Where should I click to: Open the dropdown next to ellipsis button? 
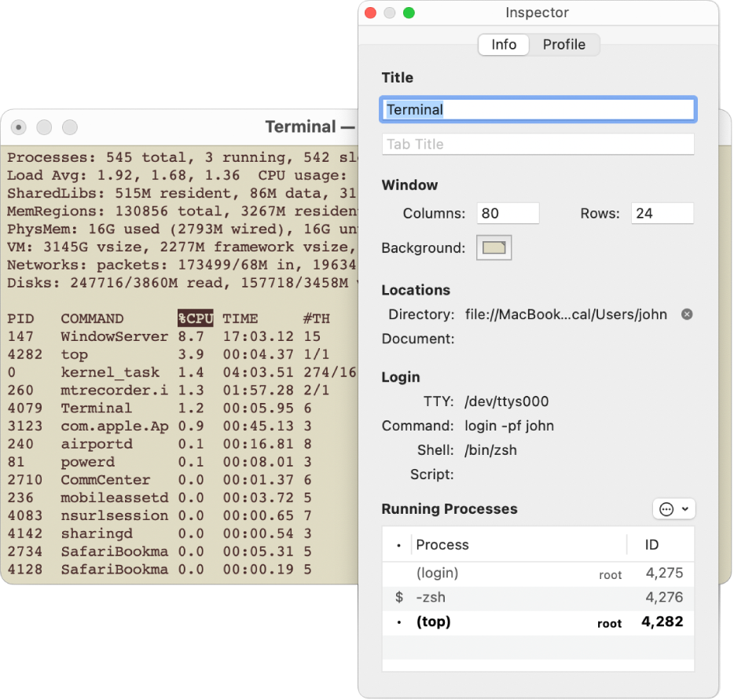(685, 508)
